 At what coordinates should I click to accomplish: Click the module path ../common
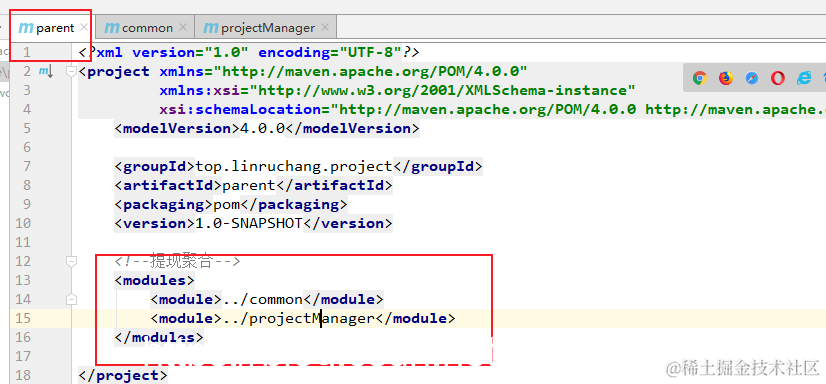[262, 299]
